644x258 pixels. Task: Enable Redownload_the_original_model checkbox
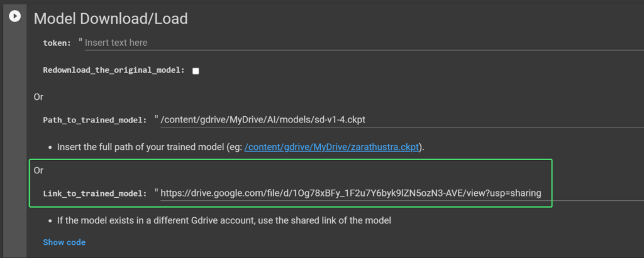(196, 71)
